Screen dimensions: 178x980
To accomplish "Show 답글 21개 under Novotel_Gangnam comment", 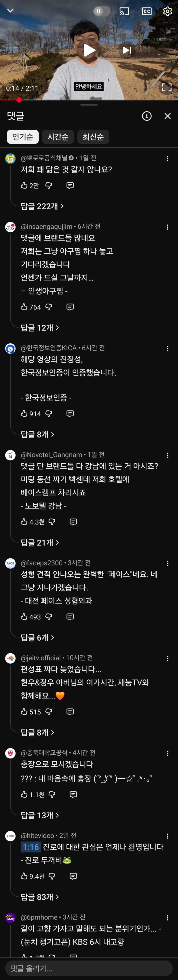I will click(40, 542).
